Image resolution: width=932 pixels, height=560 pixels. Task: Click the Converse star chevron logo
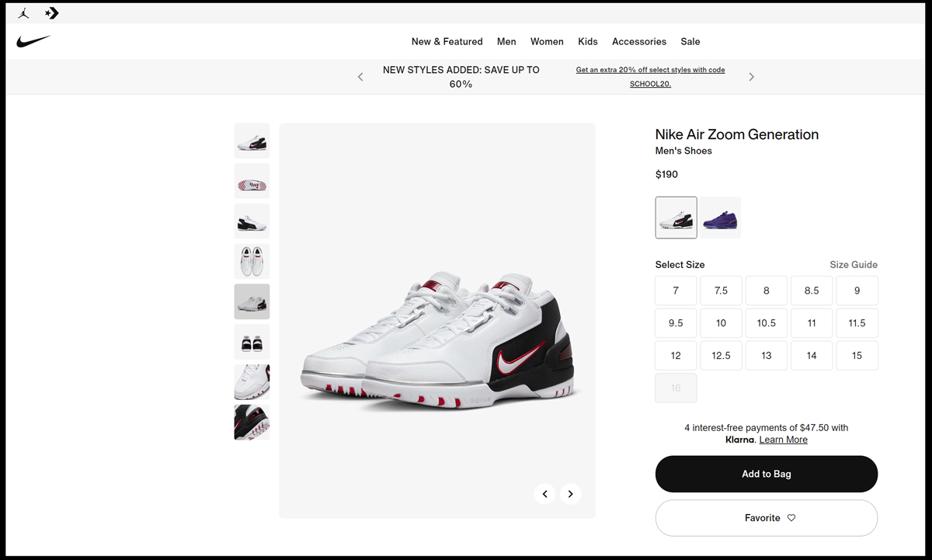point(52,13)
